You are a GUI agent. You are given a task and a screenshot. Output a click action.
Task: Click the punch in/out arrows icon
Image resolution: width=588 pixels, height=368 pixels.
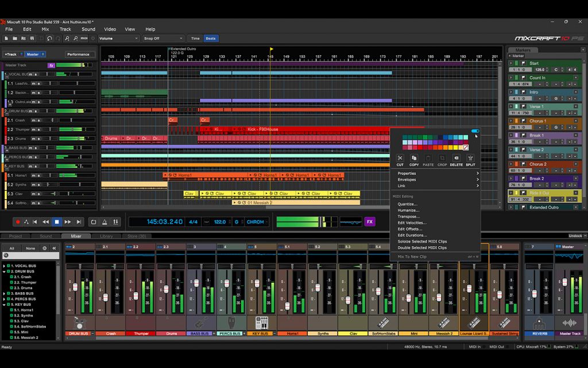pyautogui.click(x=115, y=222)
